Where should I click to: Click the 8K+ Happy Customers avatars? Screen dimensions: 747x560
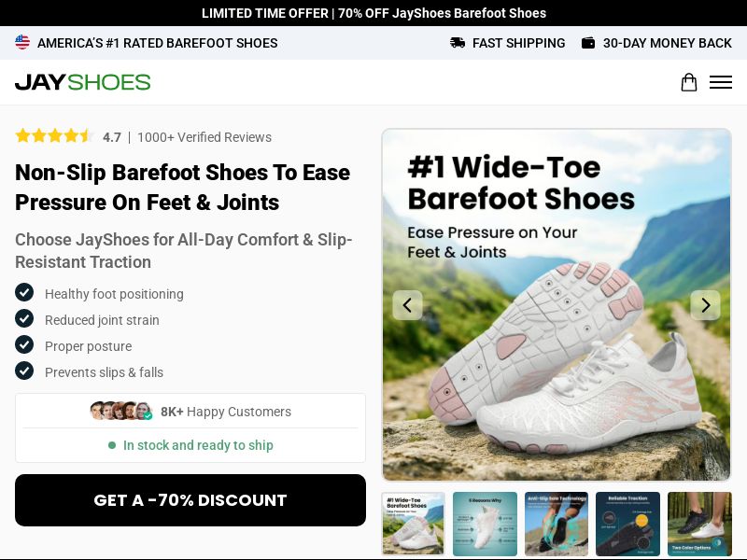(121, 411)
